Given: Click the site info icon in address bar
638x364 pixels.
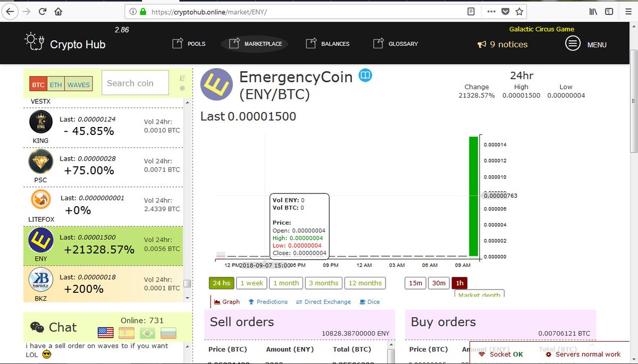Looking at the screenshot, I should tap(132, 11).
